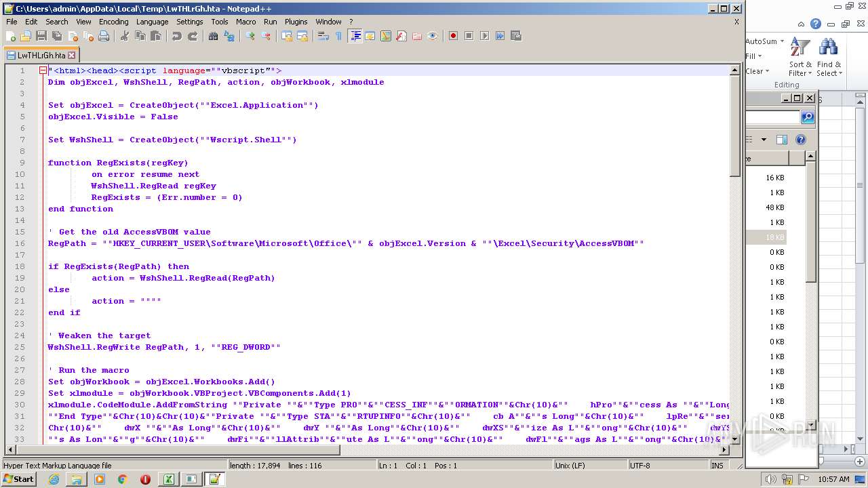The image size is (868, 488).
Task: Toggle Word wrap toolbar button
Action: (323, 36)
